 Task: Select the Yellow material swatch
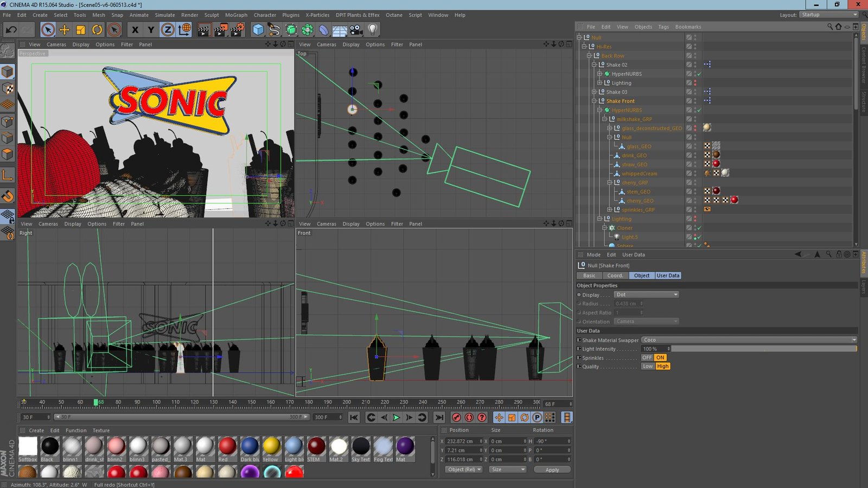pos(271,447)
